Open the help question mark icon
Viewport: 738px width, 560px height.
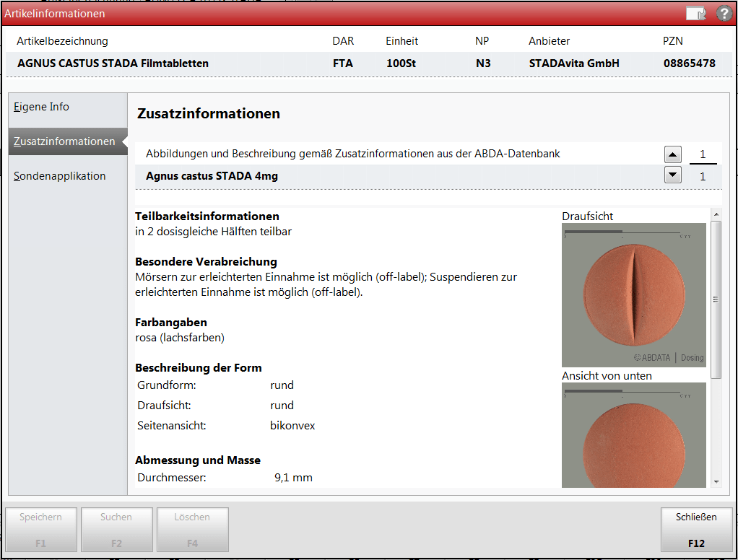coord(724,13)
